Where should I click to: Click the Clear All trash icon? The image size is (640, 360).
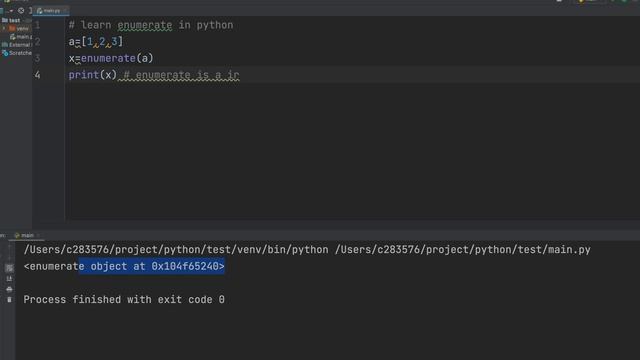[9, 300]
